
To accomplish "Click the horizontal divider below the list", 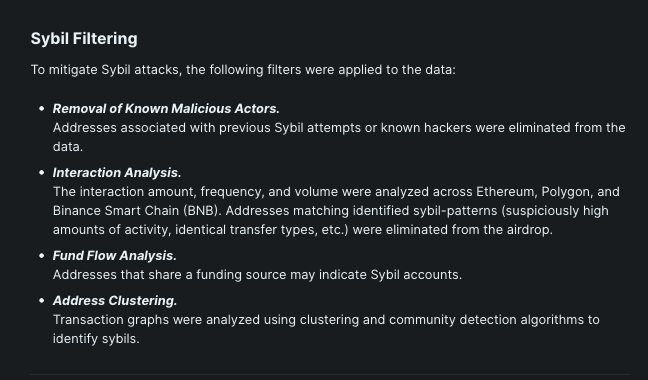I will tap(330, 375).
